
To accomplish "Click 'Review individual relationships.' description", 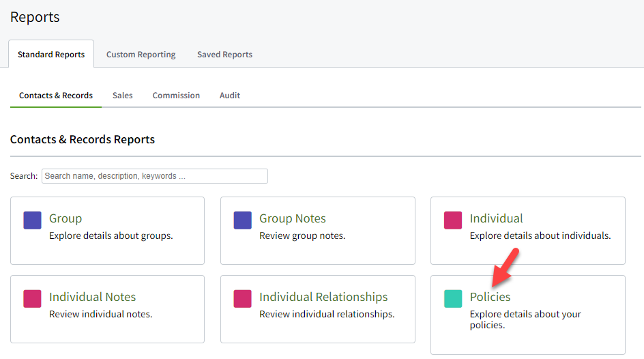I will pos(327,314).
